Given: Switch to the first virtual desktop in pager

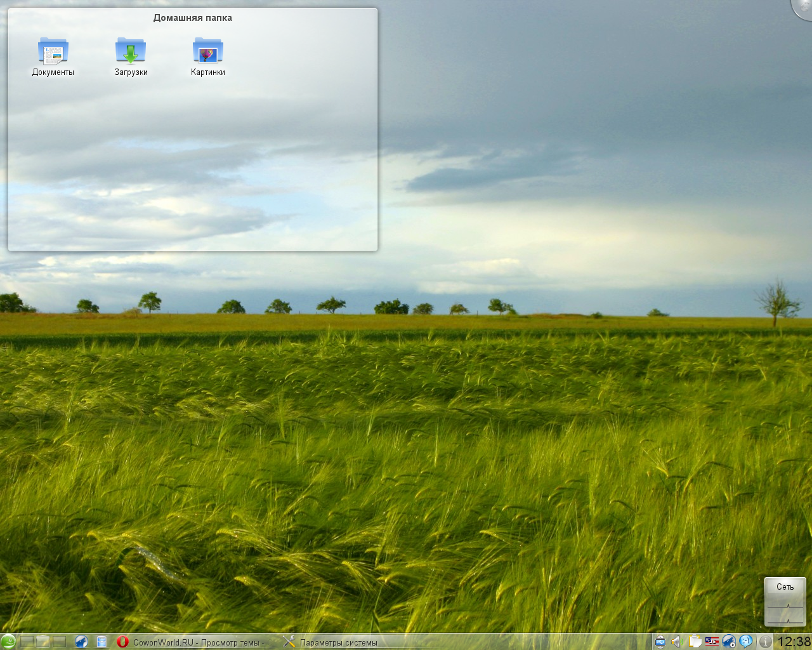Looking at the screenshot, I should (x=27, y=642).
